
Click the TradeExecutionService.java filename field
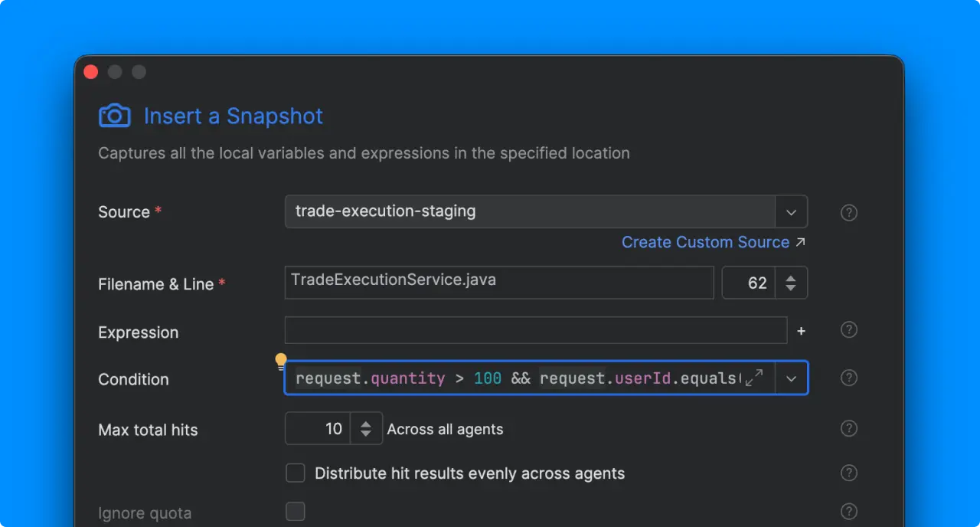498,282
